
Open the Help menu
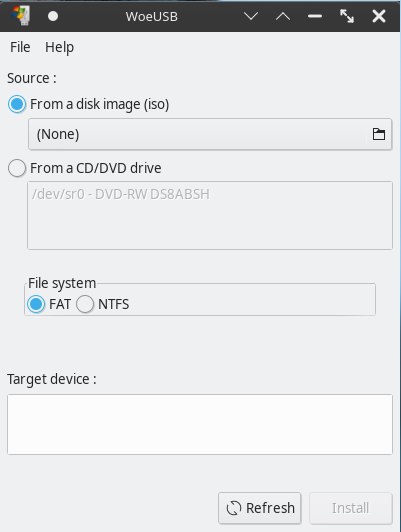click(x=59, y=47)
